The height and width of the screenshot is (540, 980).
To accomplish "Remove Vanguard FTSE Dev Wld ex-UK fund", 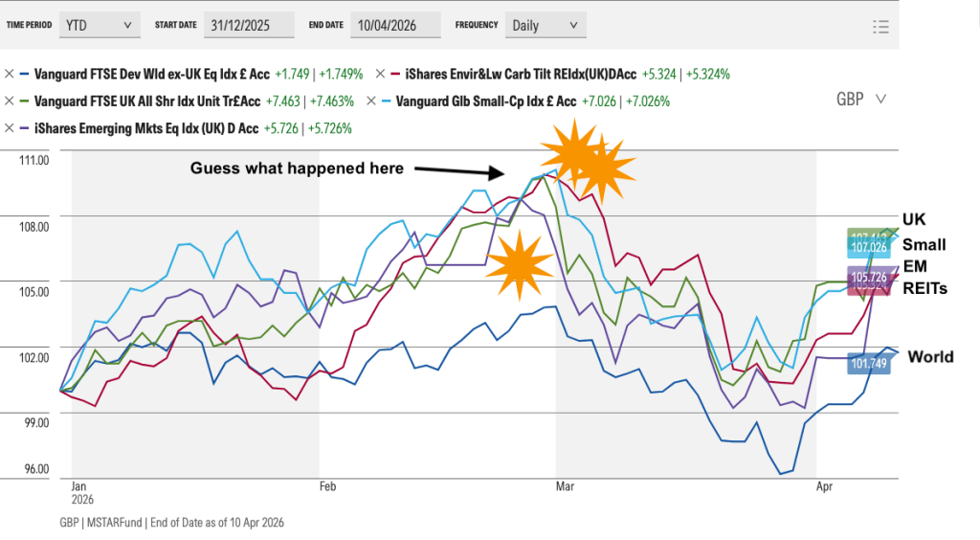I will (10, 73).
